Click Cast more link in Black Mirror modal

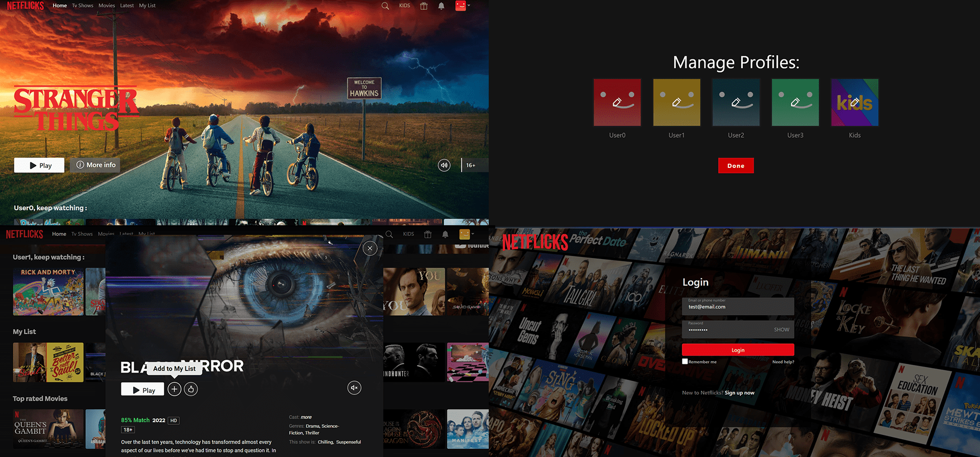pyautogui.click(x=306, y=417)
